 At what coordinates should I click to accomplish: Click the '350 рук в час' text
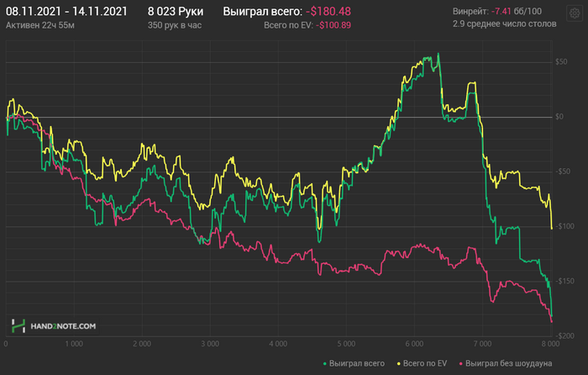175,25
